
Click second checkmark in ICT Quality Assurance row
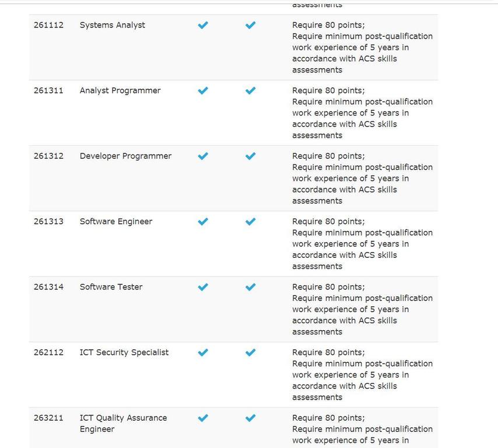click(x=250, y=418)
